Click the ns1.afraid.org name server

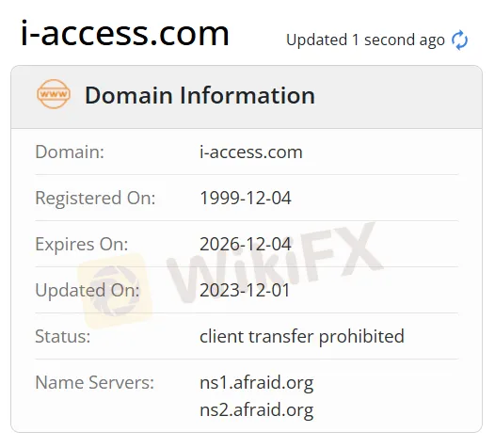pos(256,383)
